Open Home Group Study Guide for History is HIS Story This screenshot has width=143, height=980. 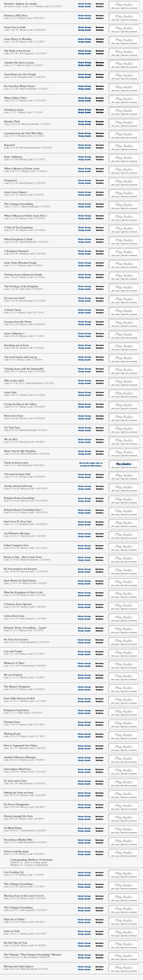coord(84,17)
